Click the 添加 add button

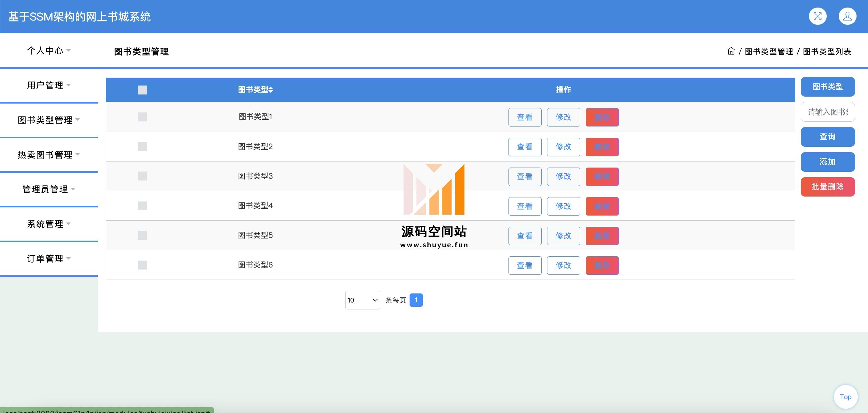(828, 162)
